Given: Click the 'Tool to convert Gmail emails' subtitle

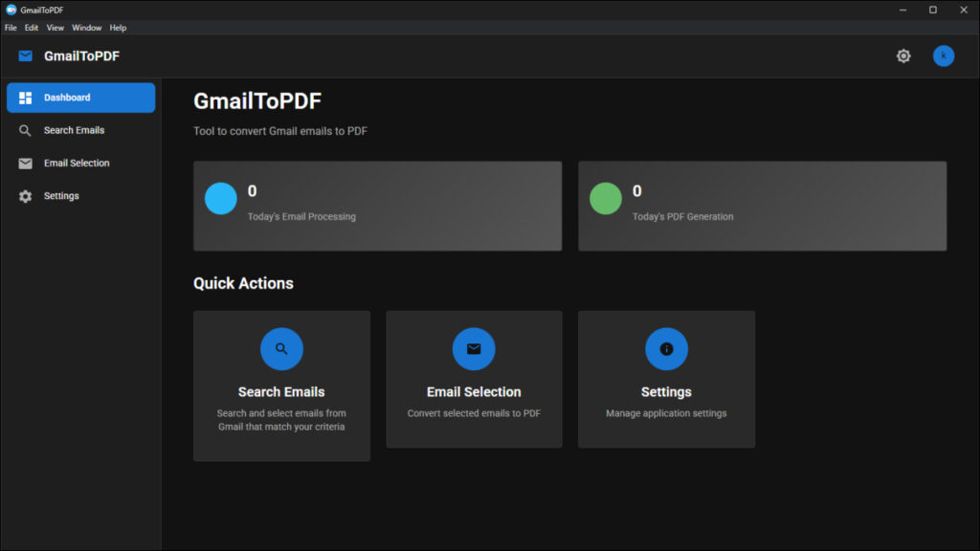Looking at the screenshot, I should pyautogui.click(x=280, y=131).
